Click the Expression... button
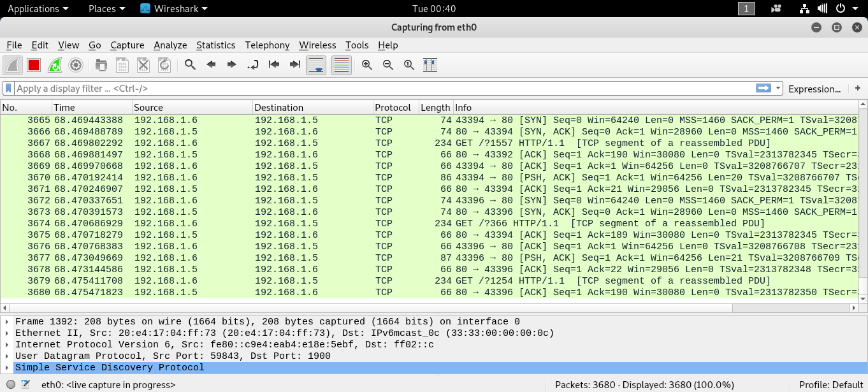Image resolution: width=868 pixels, height=392 pixels. point(814,89)
